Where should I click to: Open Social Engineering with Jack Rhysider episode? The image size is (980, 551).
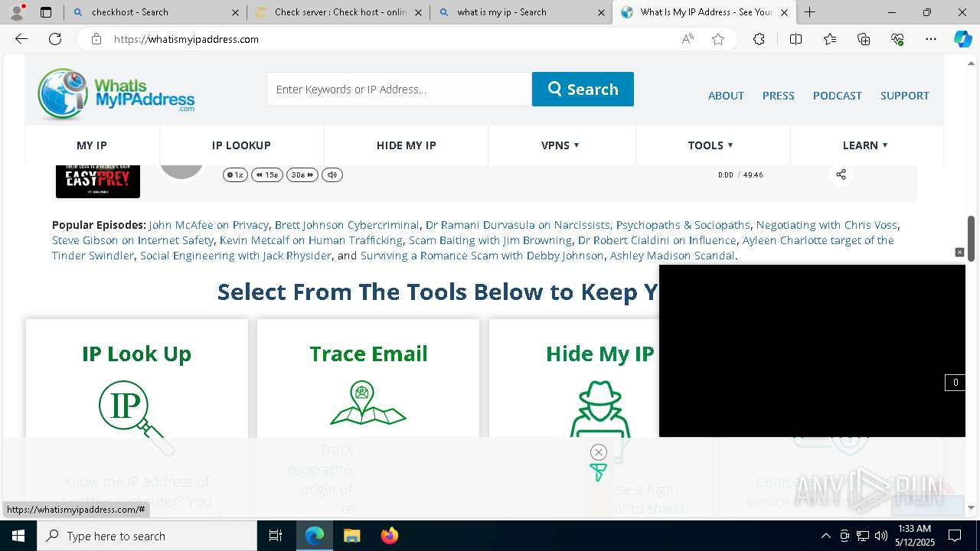pyautogui.click(x=236, y=256)
